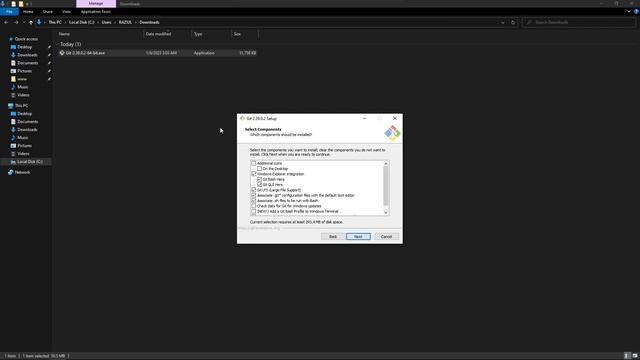Expand the address bar history dropdown

pos(503,22)
